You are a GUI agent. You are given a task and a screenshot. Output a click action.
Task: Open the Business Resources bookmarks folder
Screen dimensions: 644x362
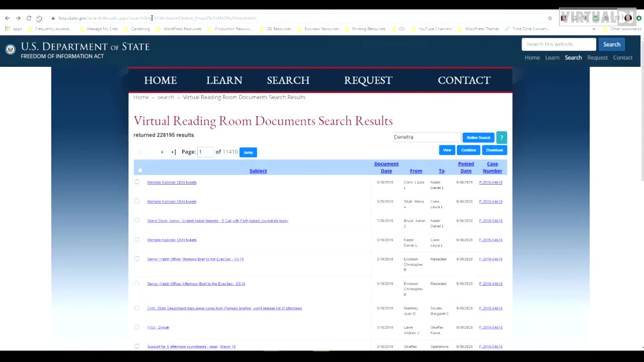[x=318, y=29]
